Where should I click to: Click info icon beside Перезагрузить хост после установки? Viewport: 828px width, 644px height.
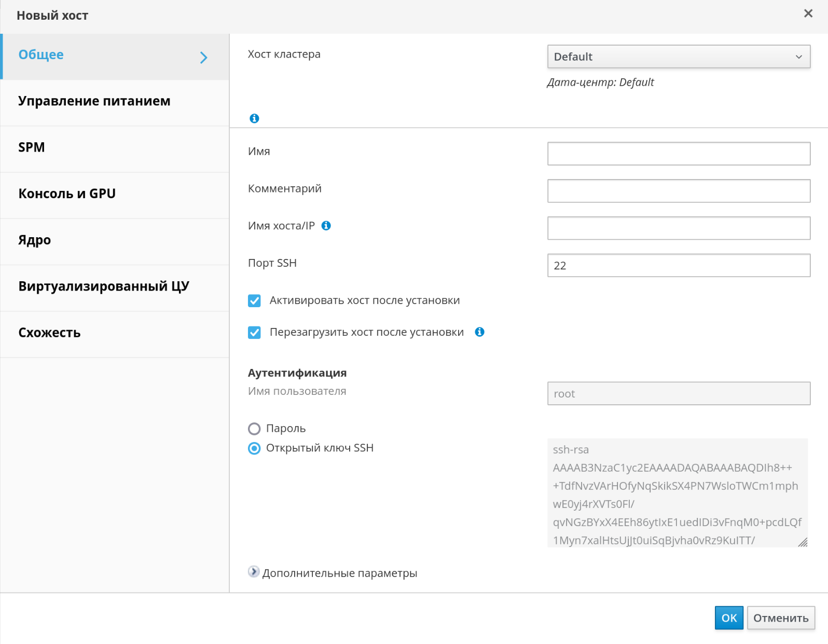tap(479, 332)
